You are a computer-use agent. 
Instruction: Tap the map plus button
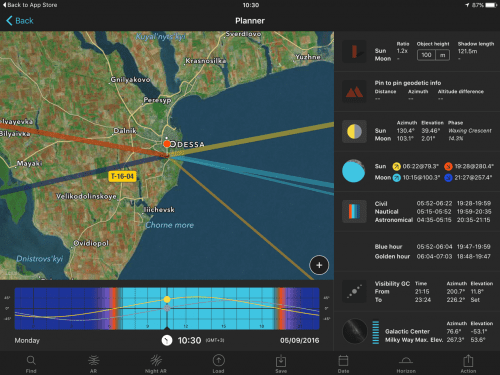(319, 265)
